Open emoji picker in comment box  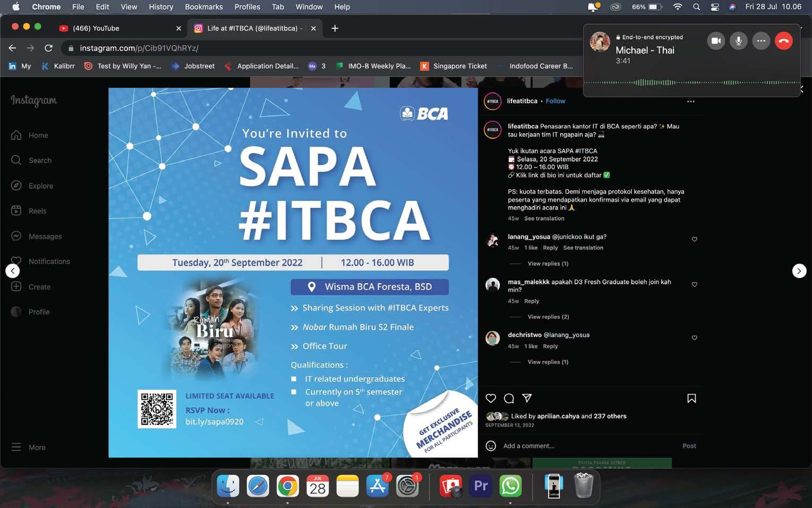[x=491, y=446]
